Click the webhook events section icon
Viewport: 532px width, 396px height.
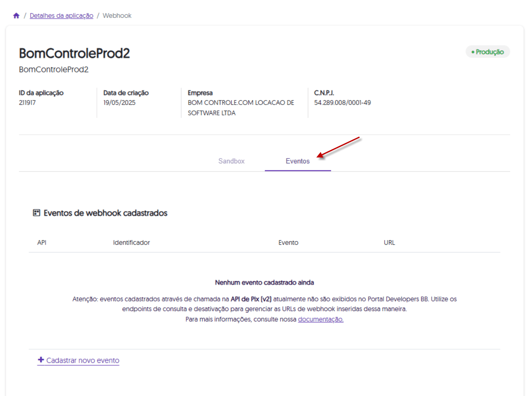pyautogui.click(x=36, y=213)
